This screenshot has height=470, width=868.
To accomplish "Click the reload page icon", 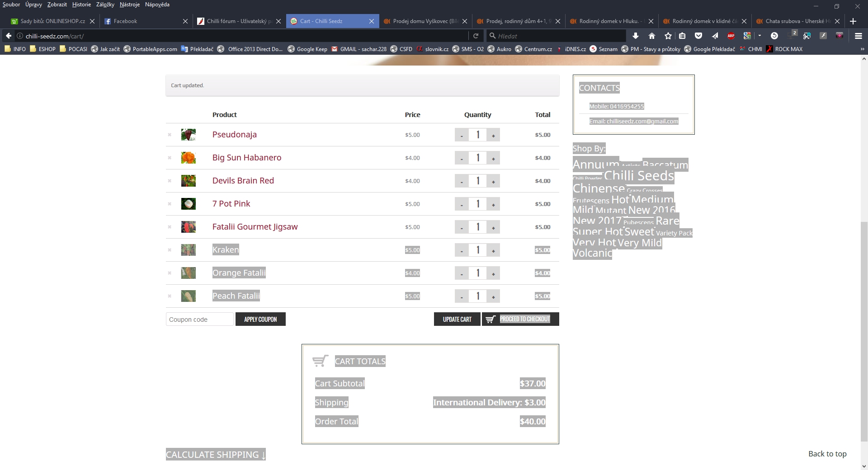I will point(476,36).
